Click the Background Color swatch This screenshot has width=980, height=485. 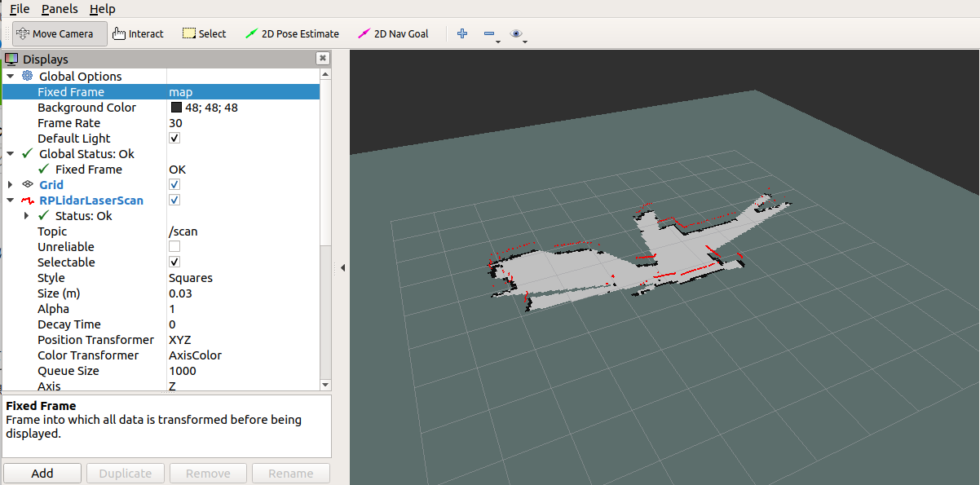tap(176, 108)
